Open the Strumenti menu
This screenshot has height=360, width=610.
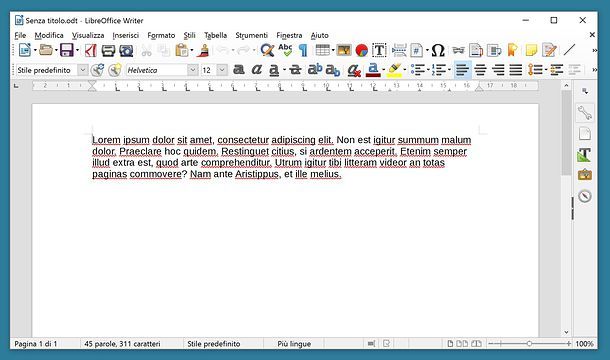[x=251, y=35]
